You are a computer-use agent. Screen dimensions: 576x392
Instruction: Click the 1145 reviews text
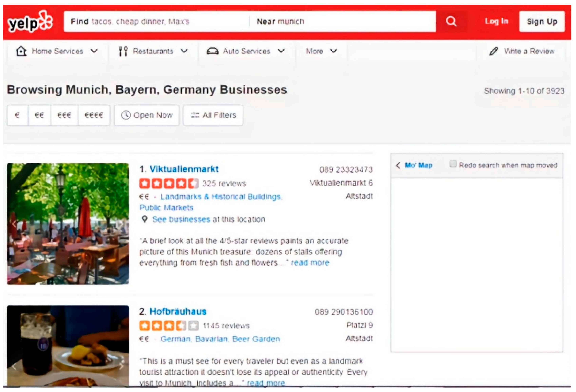(x=226, y=326)
